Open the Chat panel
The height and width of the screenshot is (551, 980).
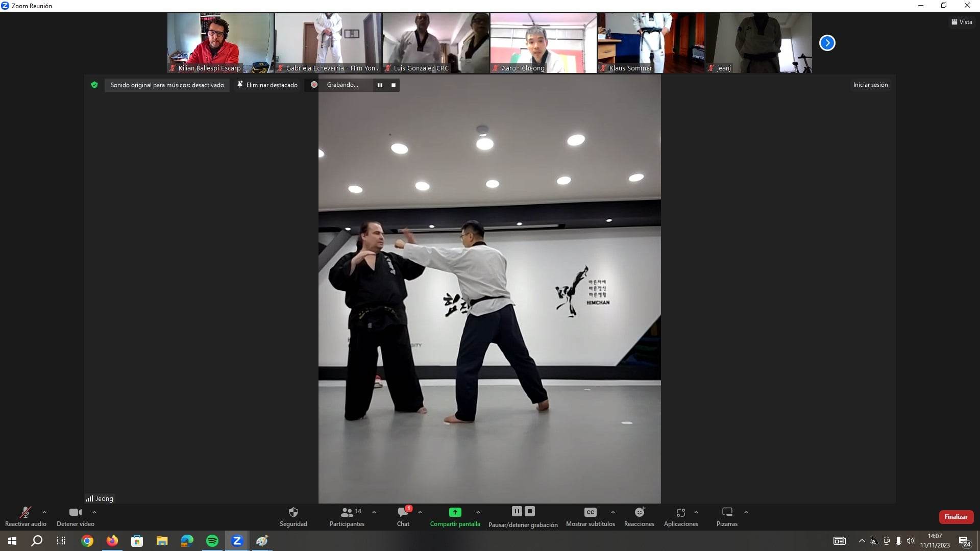(x=403, y=512)
